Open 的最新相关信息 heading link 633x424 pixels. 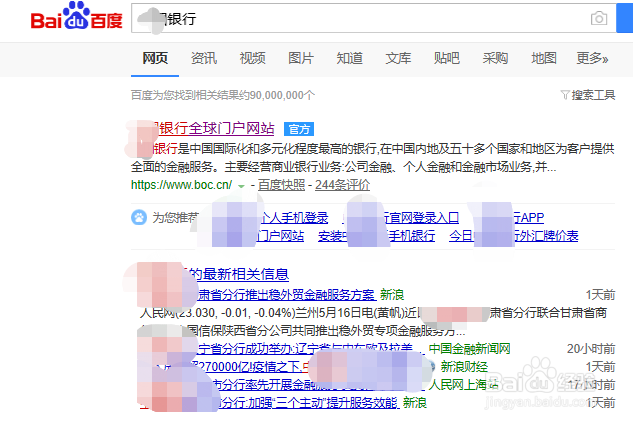coord(239,274)
